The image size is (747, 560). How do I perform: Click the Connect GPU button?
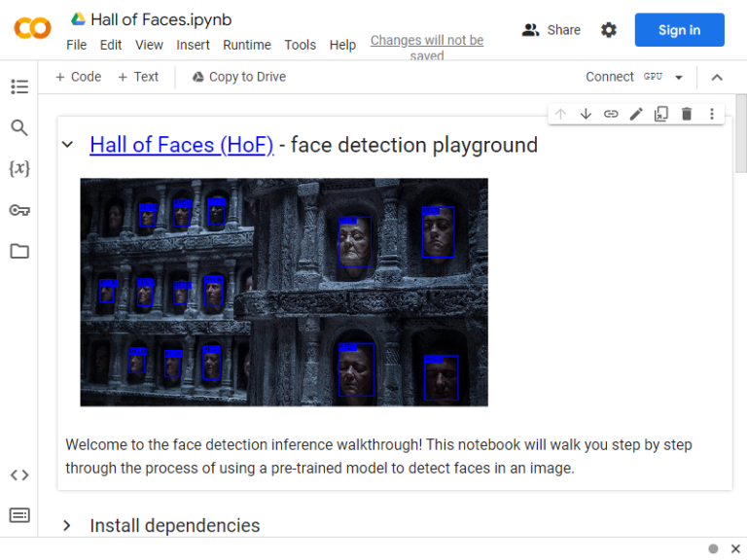click(x=623, y=77)
